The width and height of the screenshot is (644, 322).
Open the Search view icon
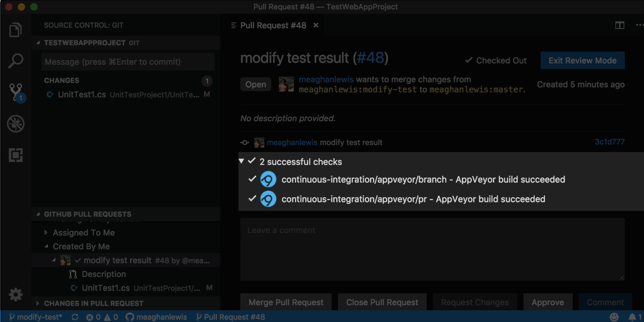coord(15,61)
